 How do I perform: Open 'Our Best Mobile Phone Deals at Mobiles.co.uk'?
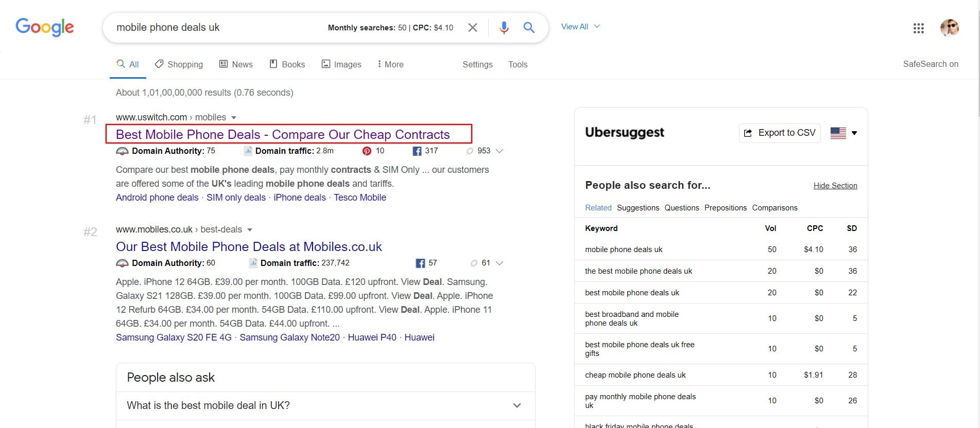pyautogui.click(x=249, y=246)
